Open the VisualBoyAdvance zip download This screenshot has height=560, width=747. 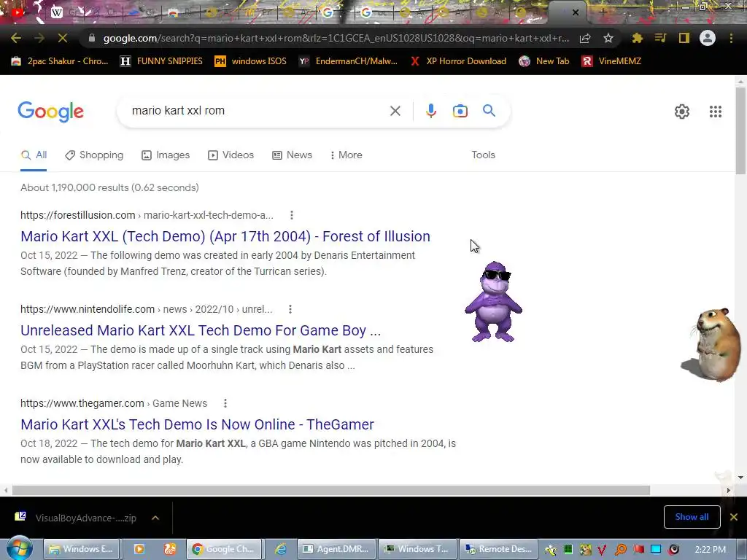(77, 518)
